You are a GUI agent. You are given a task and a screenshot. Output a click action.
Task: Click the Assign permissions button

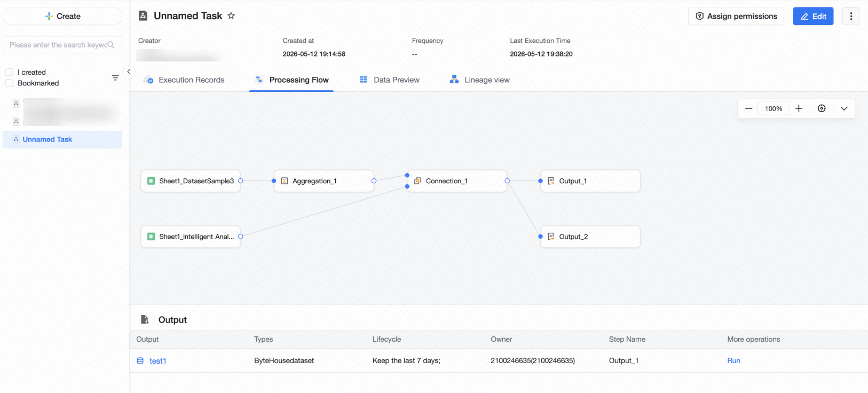click(736, 16)
